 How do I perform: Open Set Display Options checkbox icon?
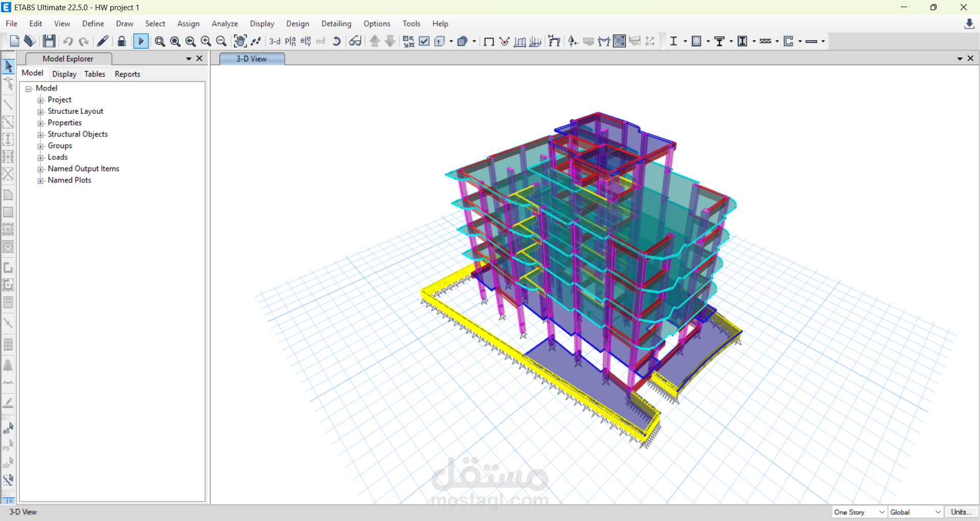[x=424, y=41]
